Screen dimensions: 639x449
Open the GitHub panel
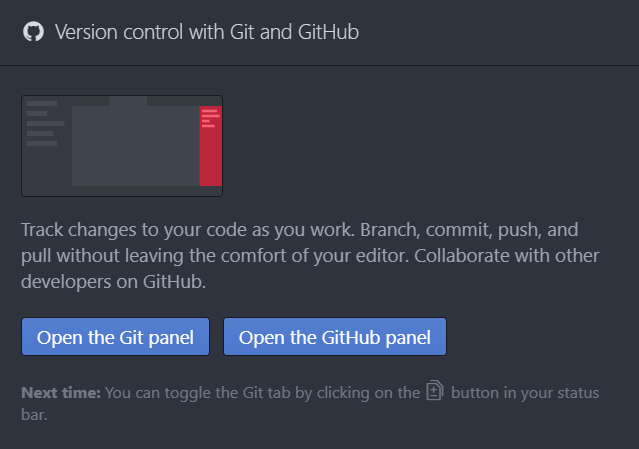(334, 337)
